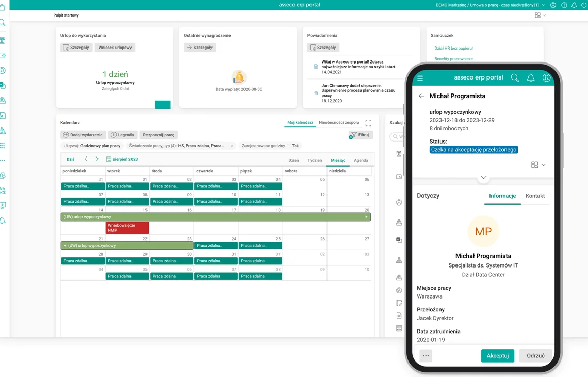The image size is (588, 377).
Task: Open user profile icon in desktop top bar
Action: click(553, 5)
